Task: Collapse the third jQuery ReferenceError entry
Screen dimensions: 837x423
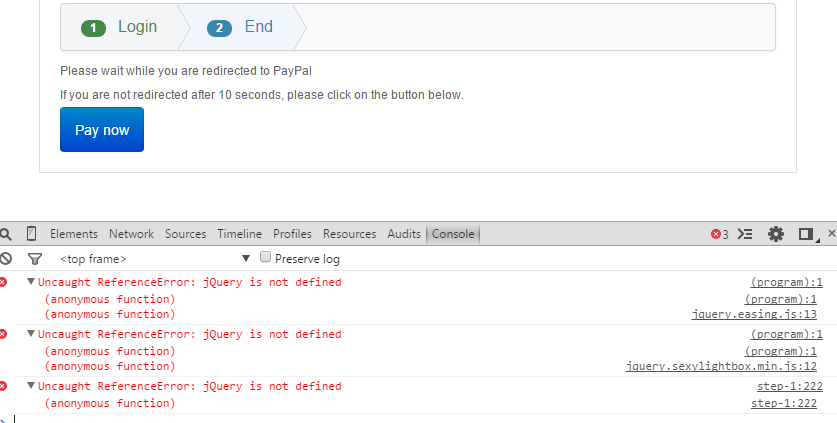Action: pyautogui.click(x=31, y=385)
